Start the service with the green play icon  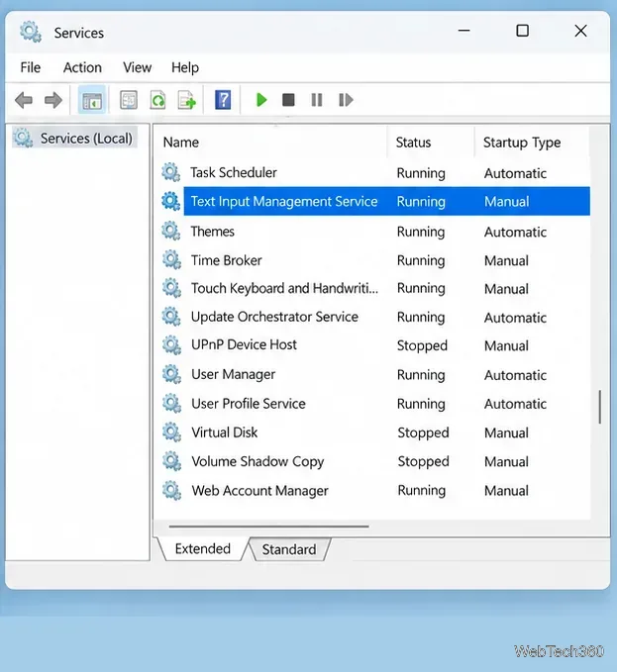coord(261,100)
